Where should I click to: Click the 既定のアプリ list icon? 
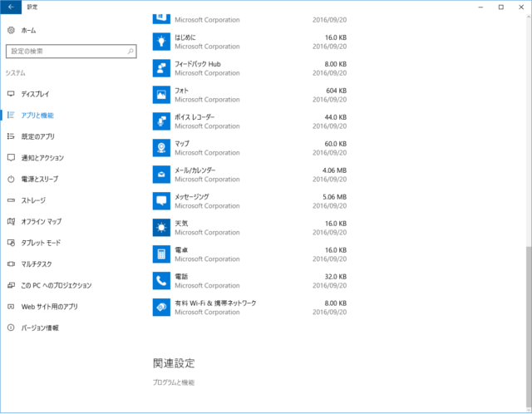[x=11, y=136]
